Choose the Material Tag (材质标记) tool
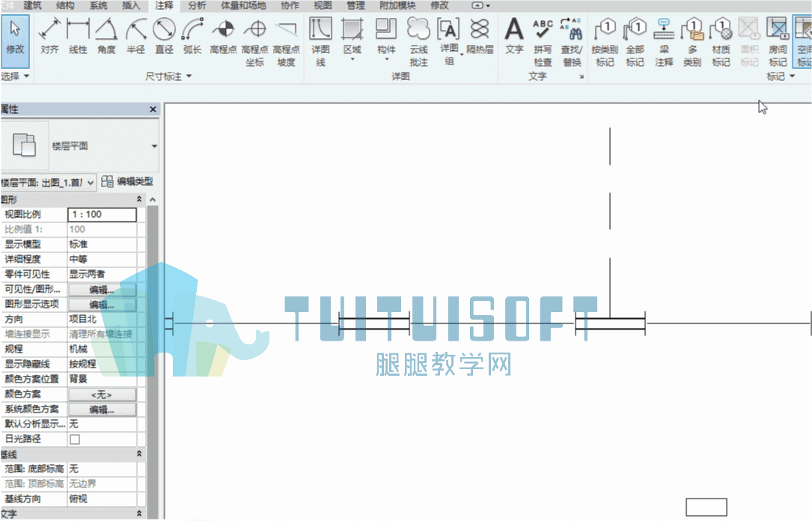Image resolution: width=812 pixels, height=521 pixels. pos(721,43)
